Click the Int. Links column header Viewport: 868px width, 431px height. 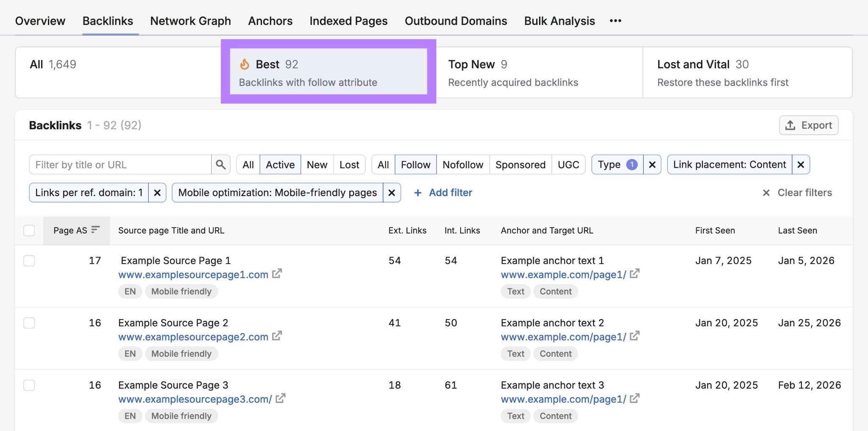pos(462,231)
